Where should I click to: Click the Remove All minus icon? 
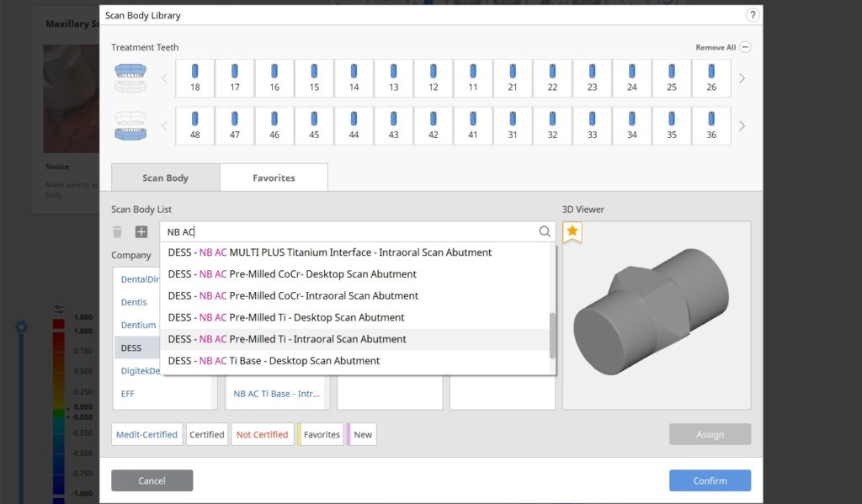(x=745, y=47)
